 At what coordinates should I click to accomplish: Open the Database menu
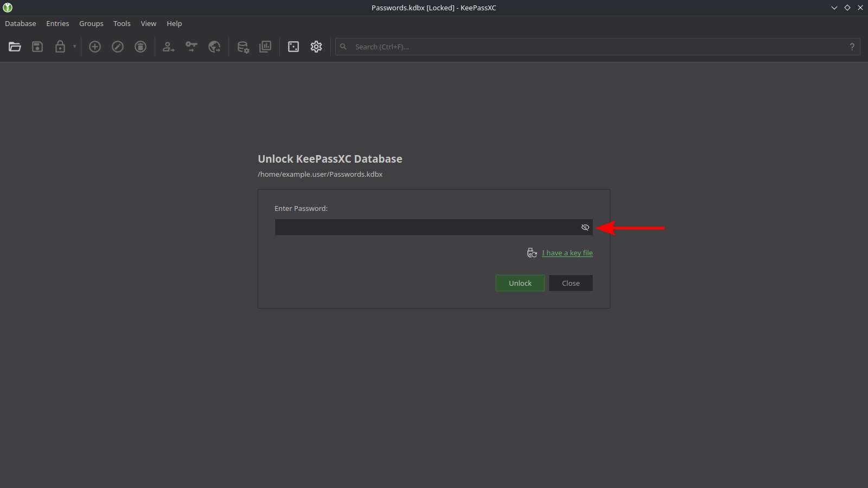(x=21, y=23)
